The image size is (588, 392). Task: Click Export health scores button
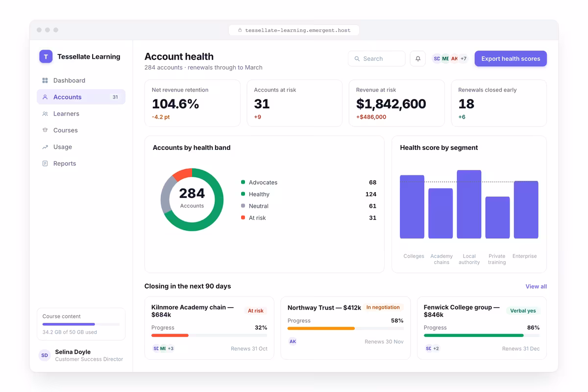click(x=511, y=59)
